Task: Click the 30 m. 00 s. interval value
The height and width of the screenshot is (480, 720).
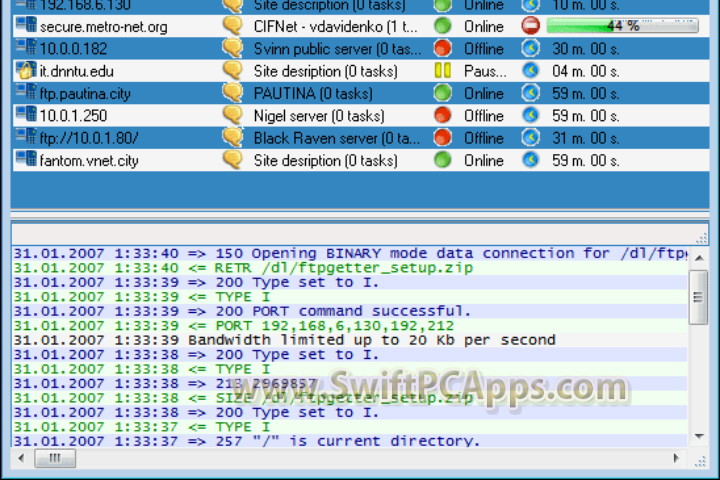Action: point(585,49)
